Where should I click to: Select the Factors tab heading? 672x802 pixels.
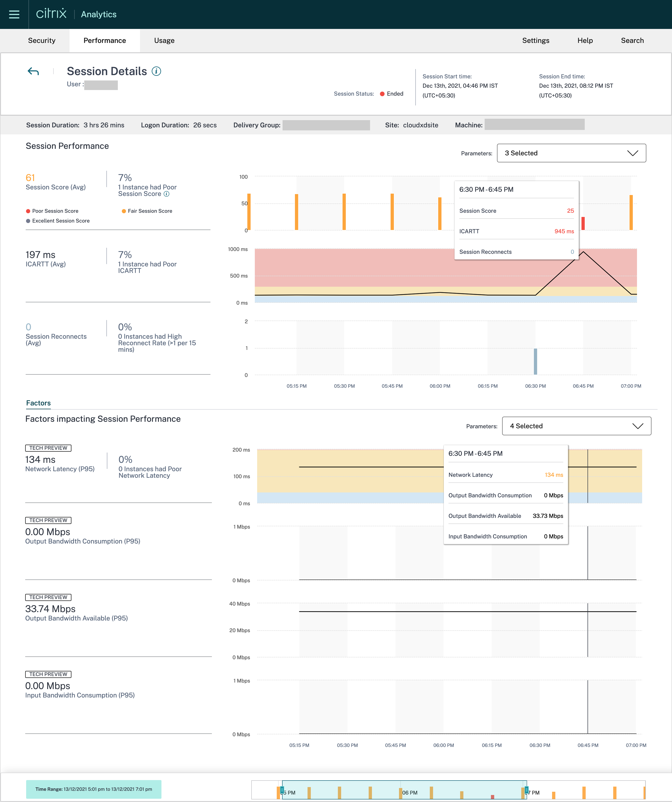click(38, 403)
